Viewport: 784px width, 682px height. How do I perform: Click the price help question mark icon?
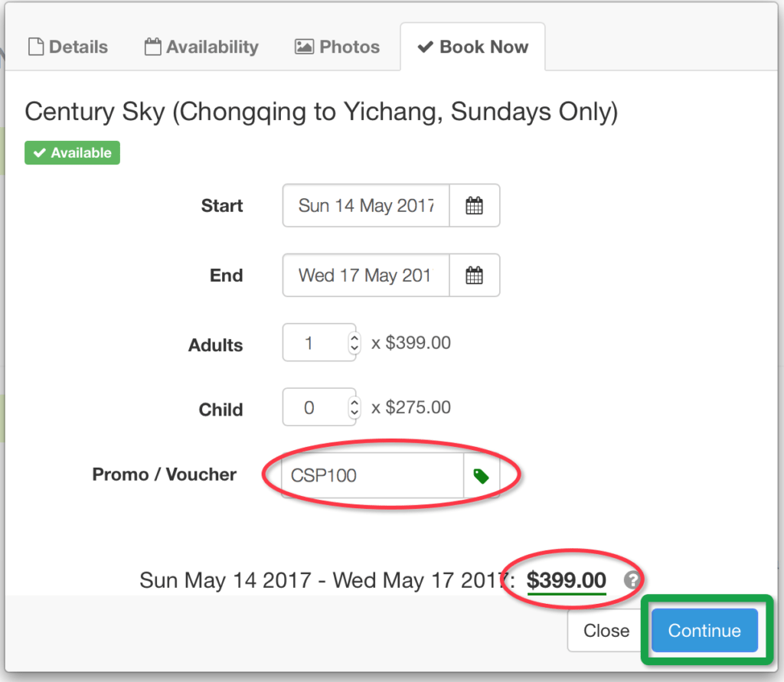632,580
